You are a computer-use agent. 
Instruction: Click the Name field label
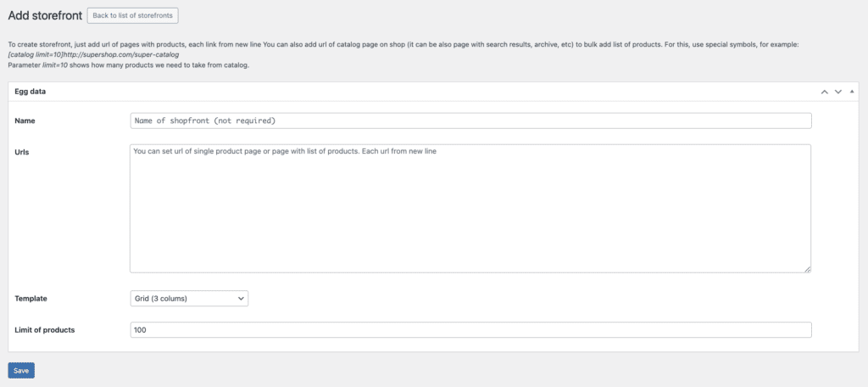25,121
